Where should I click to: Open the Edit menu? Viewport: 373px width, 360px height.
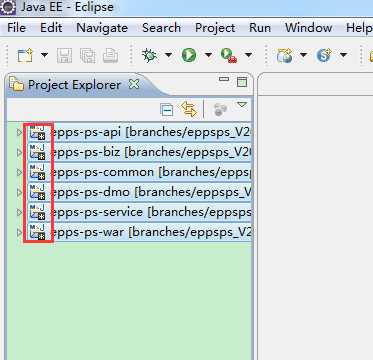coord(51,28)
